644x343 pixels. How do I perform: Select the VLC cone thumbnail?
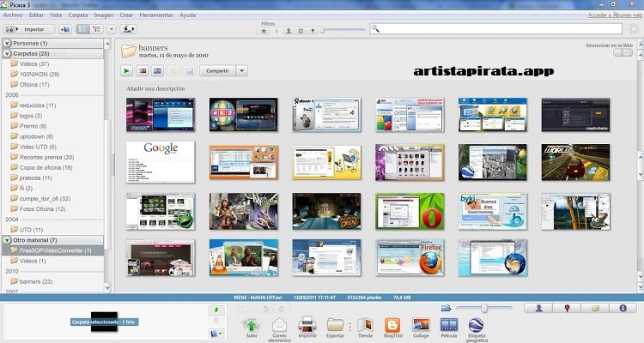tap(244, 257)
